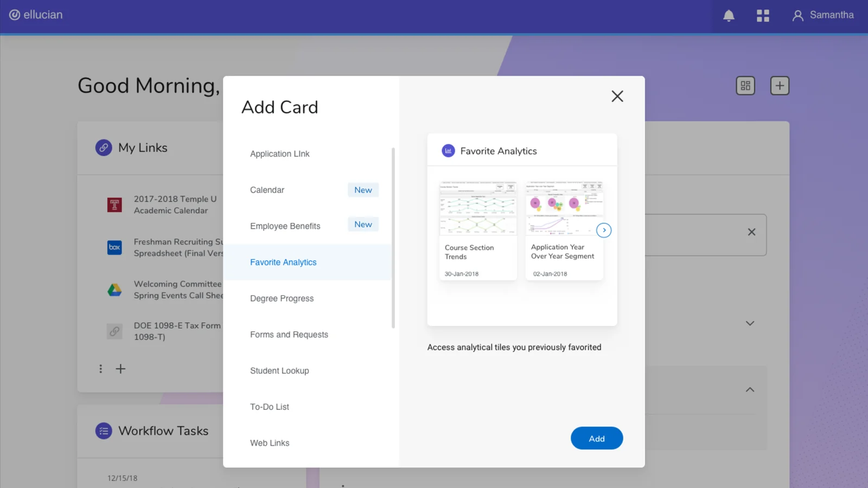Click the add card plus icon

pos(780,86)
